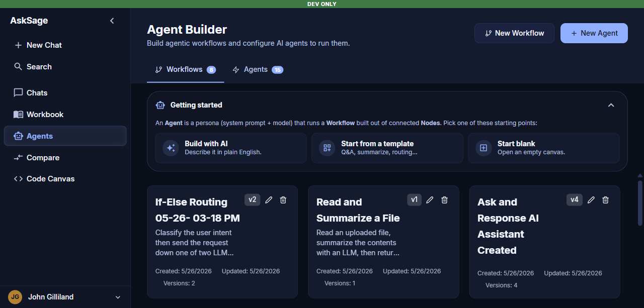Click the sparkle icon on Build with AI
Viewport: 644px width, 308px height.
pos(171,148)
